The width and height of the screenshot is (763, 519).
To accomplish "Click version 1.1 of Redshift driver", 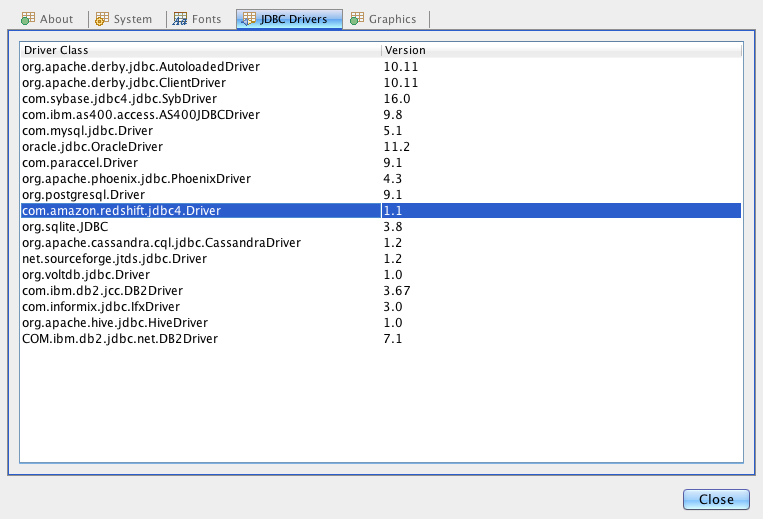I will (x=393, y=211).
